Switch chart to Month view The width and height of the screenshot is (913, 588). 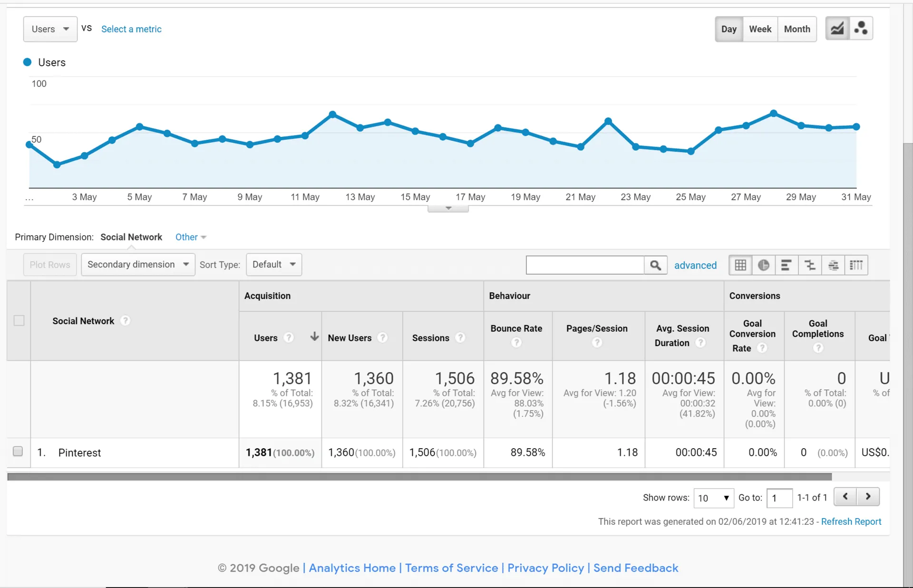pos(797,29)
